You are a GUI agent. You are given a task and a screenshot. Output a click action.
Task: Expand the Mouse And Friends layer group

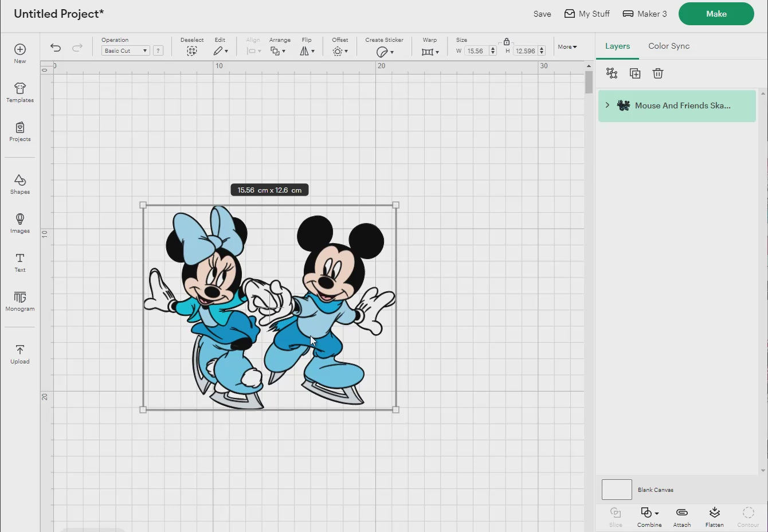click(608, 105)
